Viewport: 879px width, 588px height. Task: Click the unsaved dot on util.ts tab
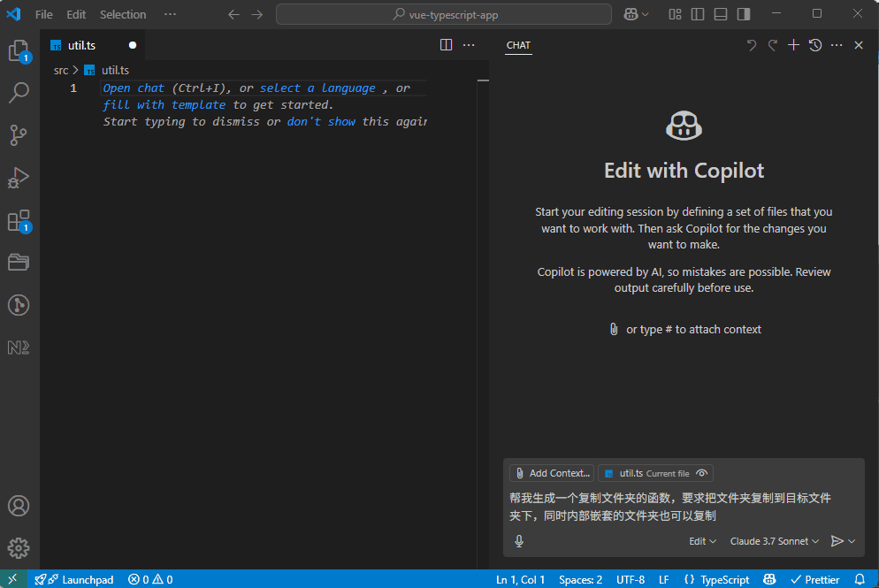[x=133, y=45]
